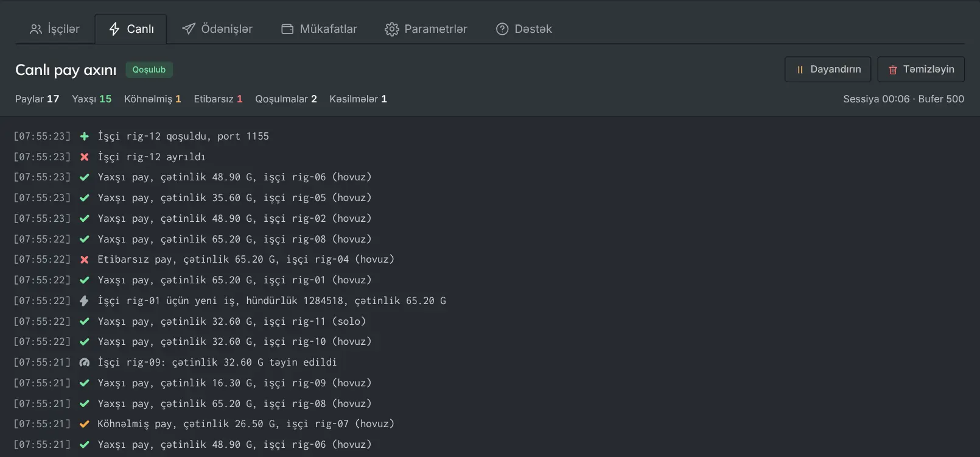
Task: Open the Ödənişlər tab
Action: pyautogui.click(x=217, y=29)
